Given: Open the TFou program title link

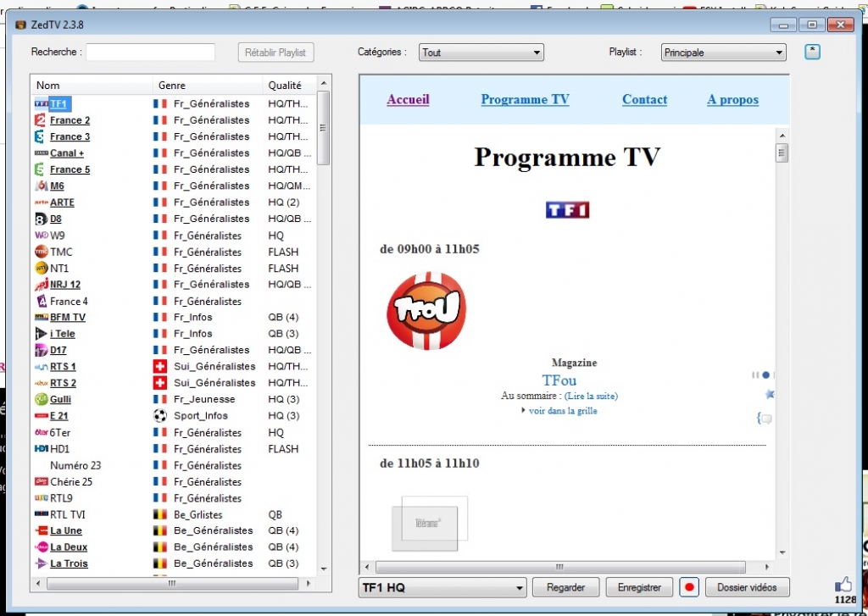Looking at the screenshot, I should 559,380.
